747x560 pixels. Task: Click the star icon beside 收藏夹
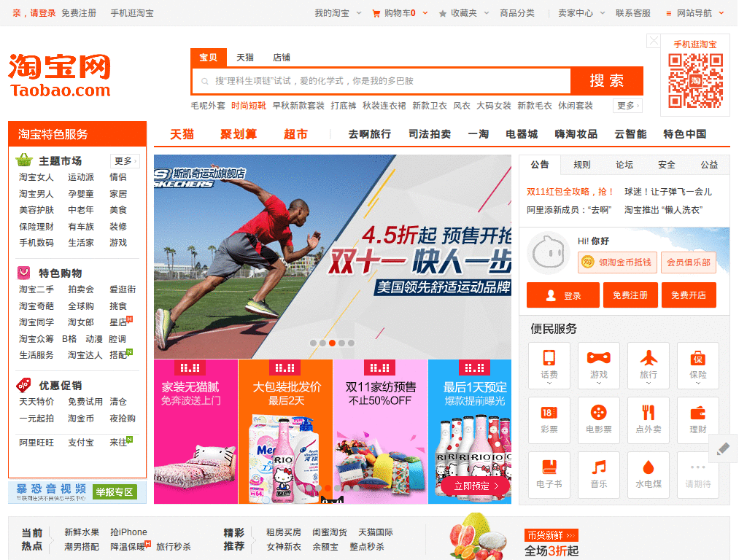pos(443,13)
